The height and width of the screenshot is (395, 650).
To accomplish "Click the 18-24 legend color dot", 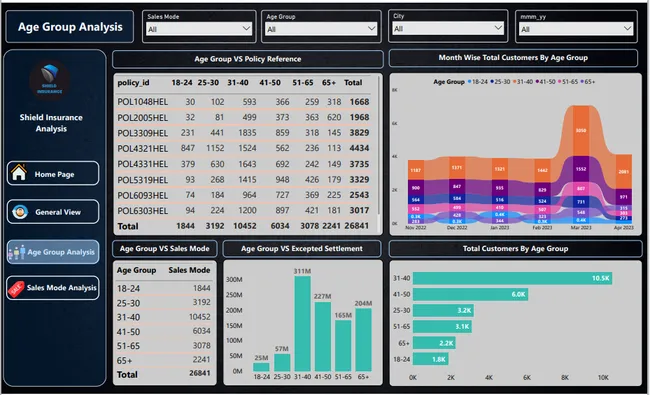I will [470, 82].
